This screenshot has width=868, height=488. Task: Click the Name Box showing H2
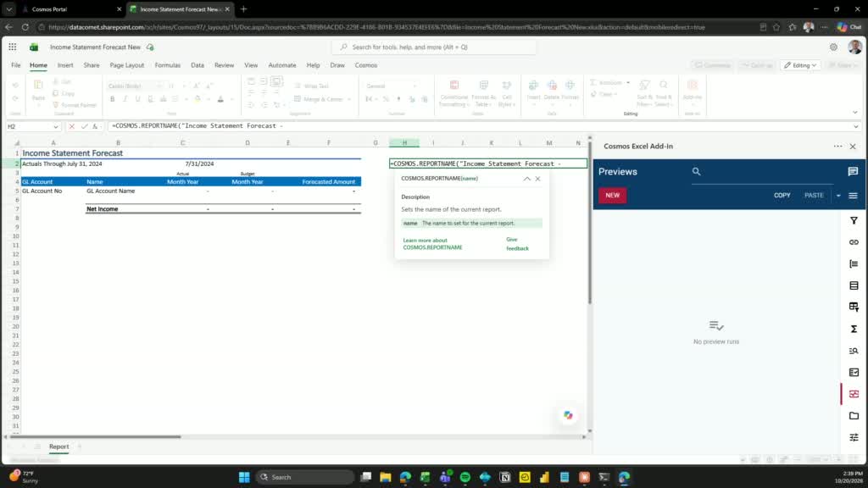pos(29,127)
